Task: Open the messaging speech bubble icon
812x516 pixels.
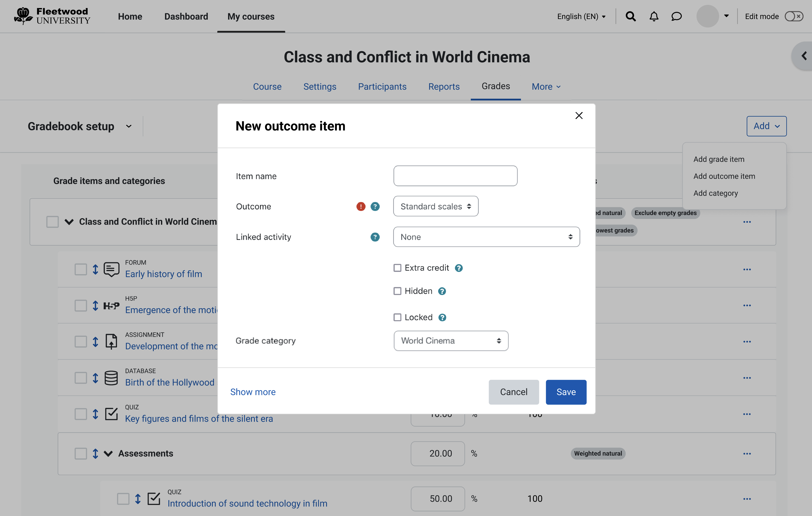Action: coord(676,16)
